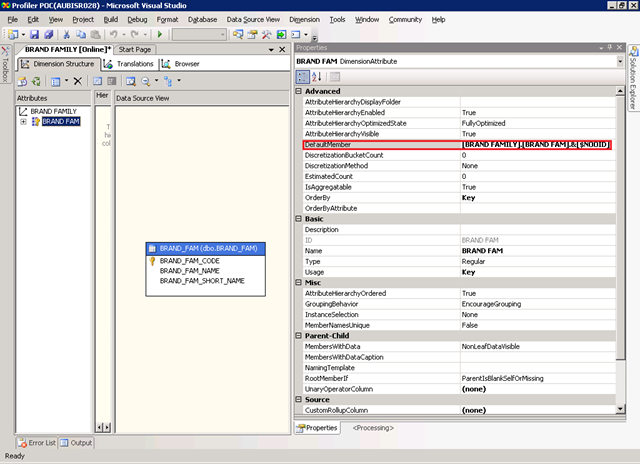Click the Save All toolbar icon
640x464 pixels.
coord(49,35)
